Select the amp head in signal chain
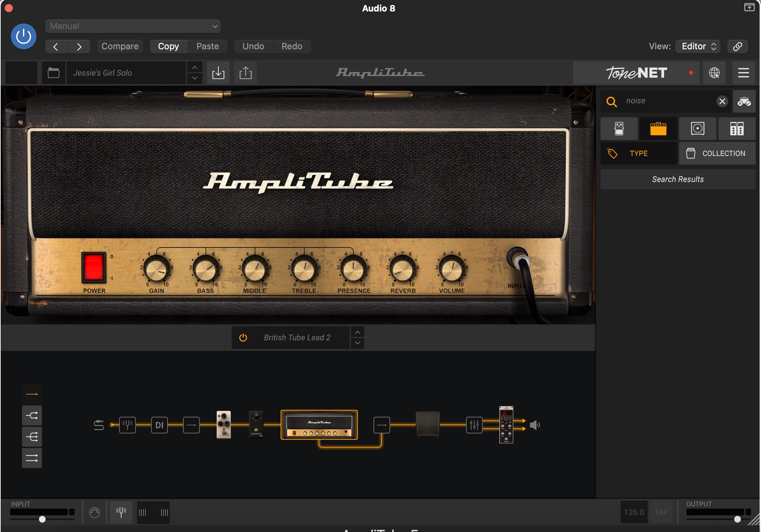 (319, 425)
